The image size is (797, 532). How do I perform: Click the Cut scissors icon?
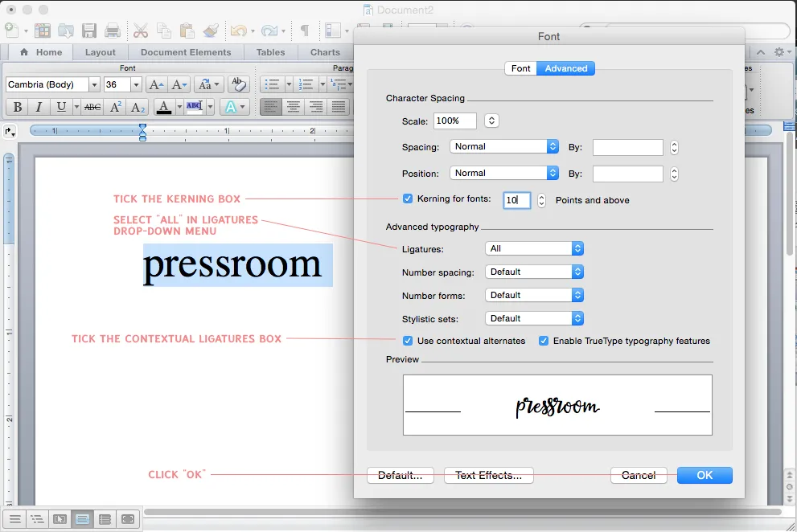140,31
